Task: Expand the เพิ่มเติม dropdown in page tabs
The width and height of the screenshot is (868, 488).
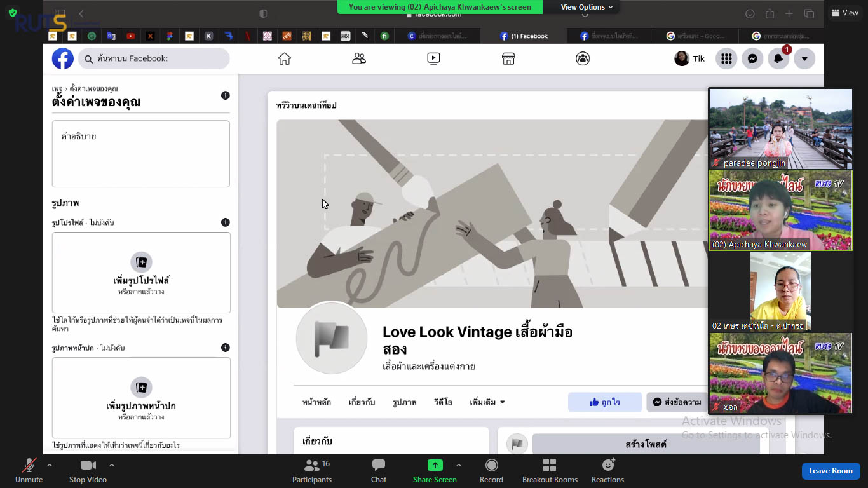Action: click(x=487, y=402)
